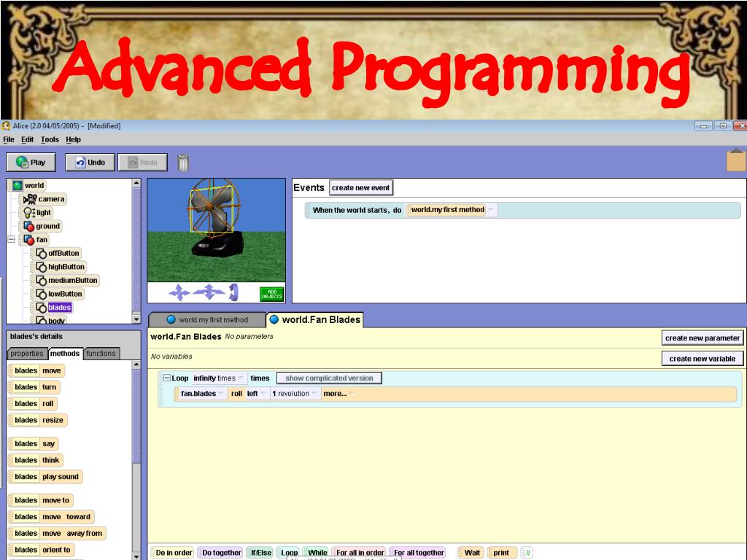This screenshot has width=747, height=560.
Task: Select blades in the object tree
Action: click(60, 308)
